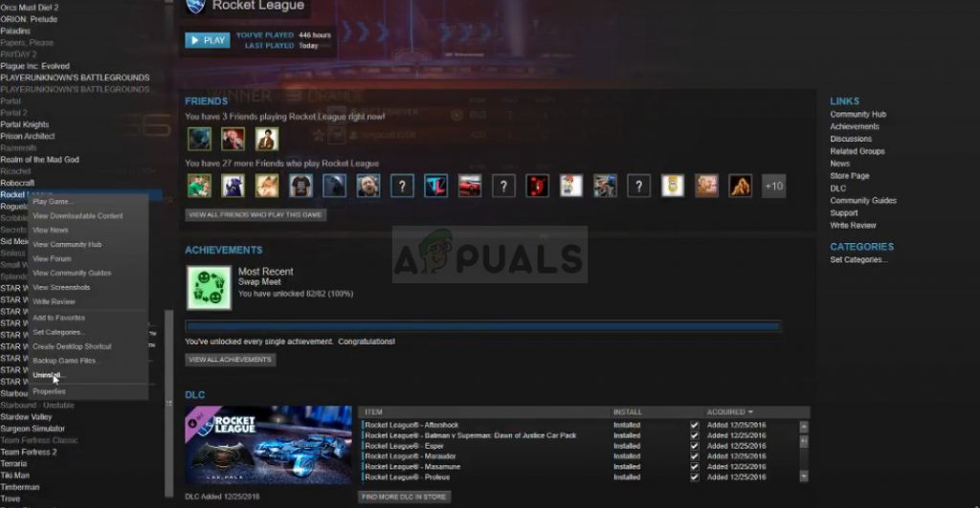Open the Related Groups link
The width and height of the screenshot is (980, 508).
(857, 151)
